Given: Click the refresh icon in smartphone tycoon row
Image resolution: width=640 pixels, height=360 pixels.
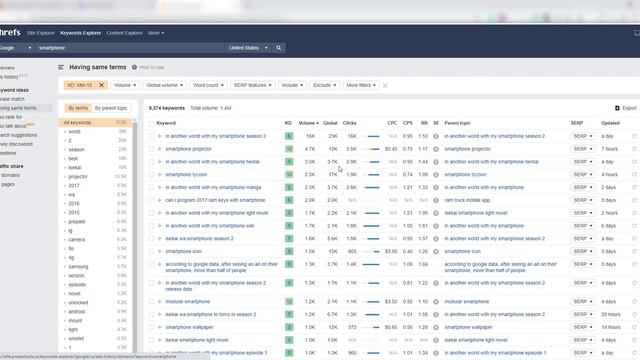Looking at the screenshot, I should (634, 174).
